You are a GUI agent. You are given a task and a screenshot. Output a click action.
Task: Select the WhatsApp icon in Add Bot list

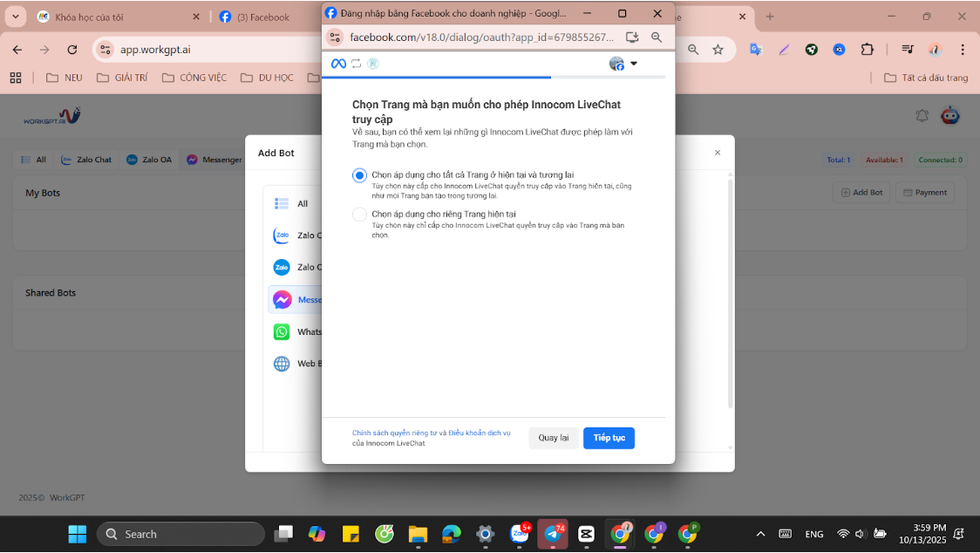tap(282, 331)
